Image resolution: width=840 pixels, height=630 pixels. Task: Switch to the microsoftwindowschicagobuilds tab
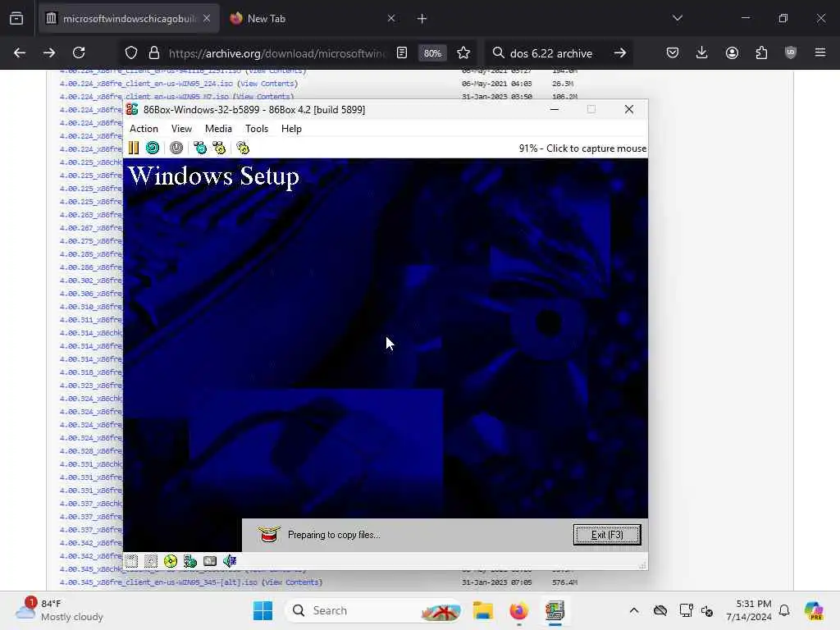click(x=129, y=19)
